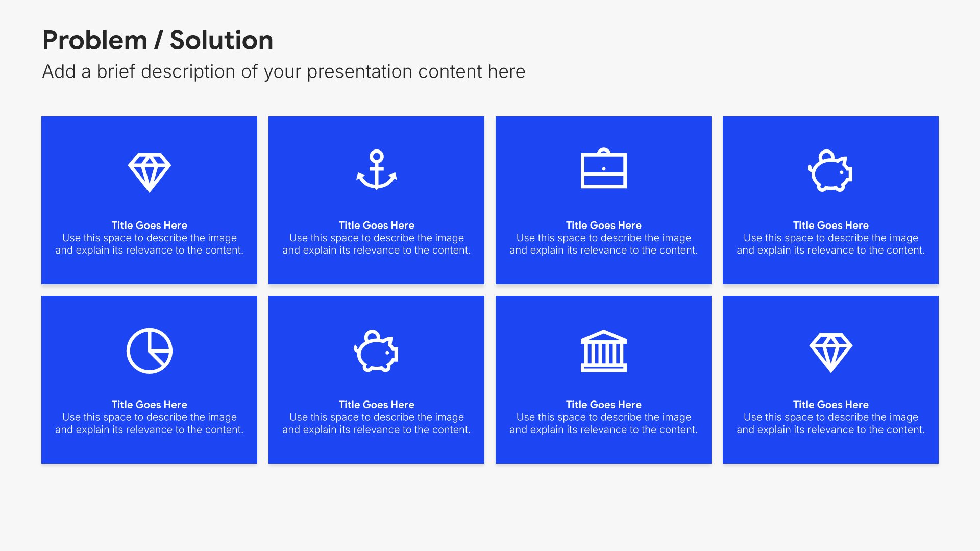Select the "Problem / Solution" slide heading

[x=158, y=40]
